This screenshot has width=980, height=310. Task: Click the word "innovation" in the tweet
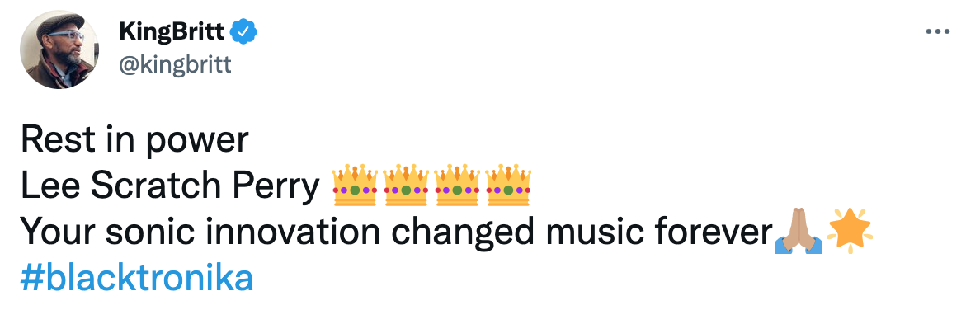[293, 231]
